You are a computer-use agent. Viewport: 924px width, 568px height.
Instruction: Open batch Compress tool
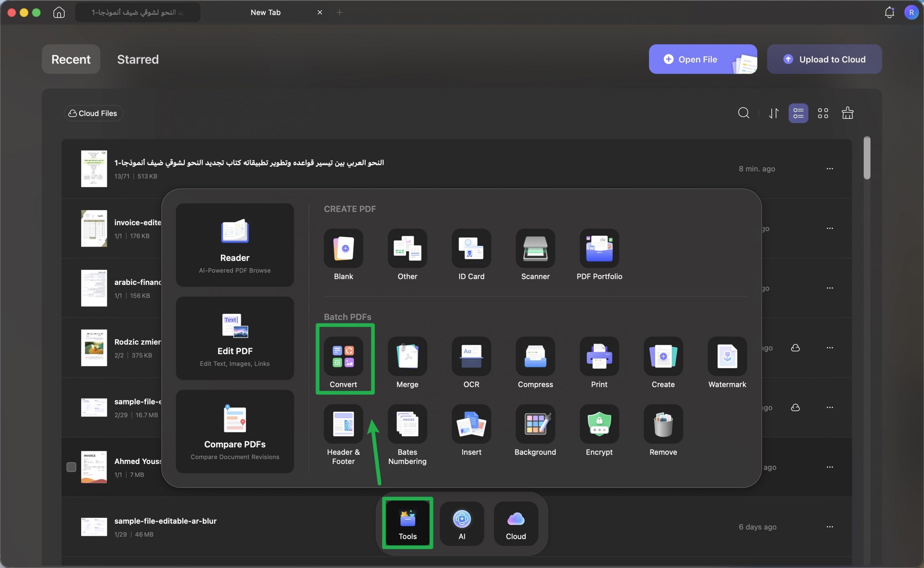click(535, 363)
